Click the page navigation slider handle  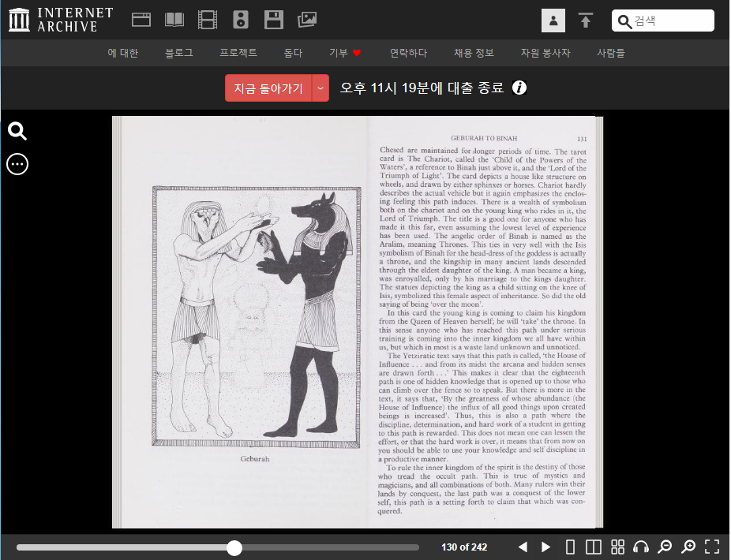tap(234, 547)
